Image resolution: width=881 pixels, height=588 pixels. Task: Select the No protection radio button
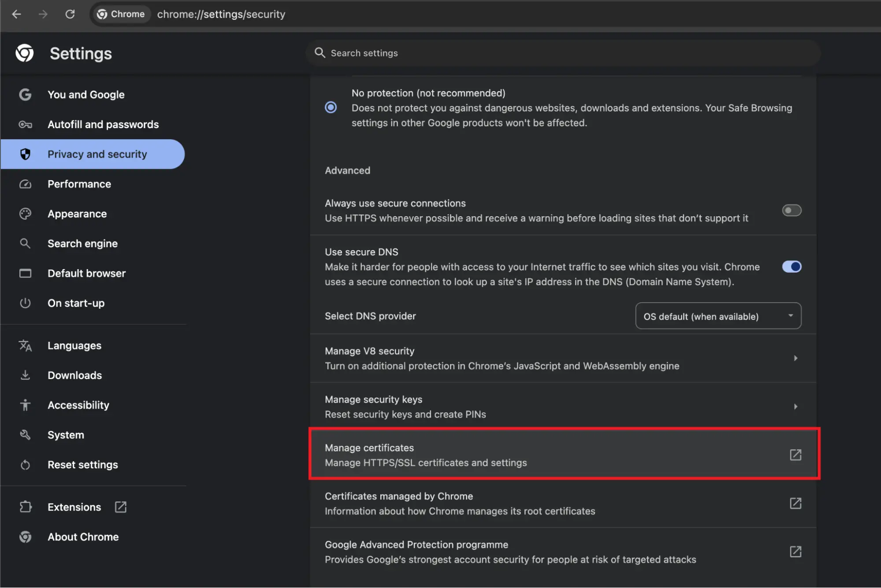point(331,107)
